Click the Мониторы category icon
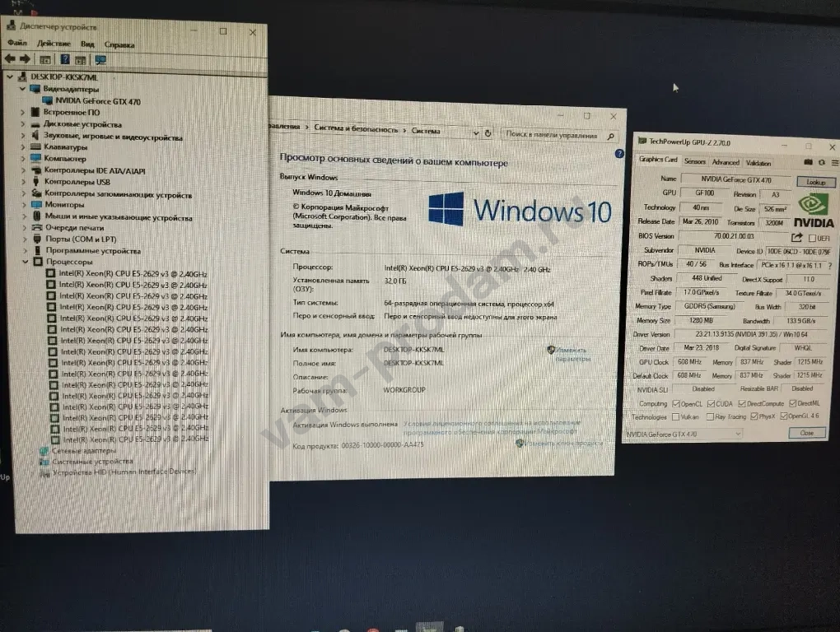Screen dimensions: 840x632 (x=36, y=204)
